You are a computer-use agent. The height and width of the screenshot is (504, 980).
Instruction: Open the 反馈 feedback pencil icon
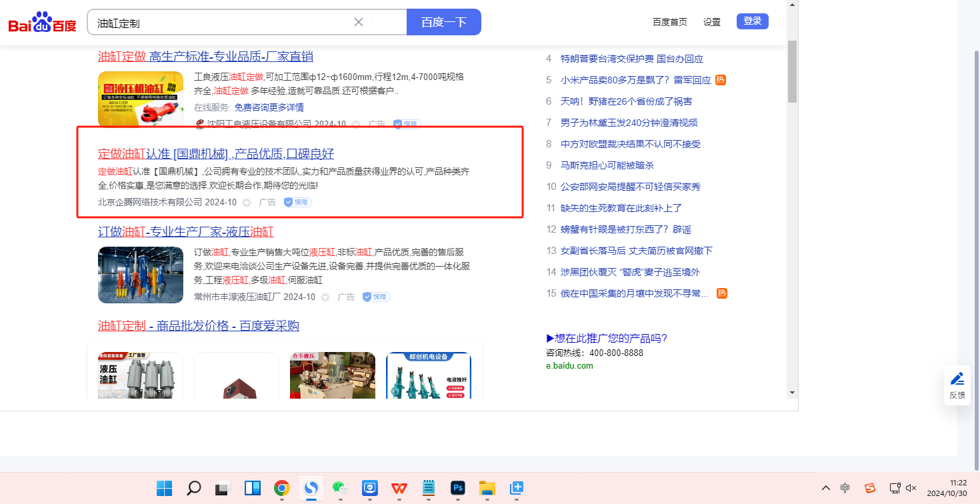[x=957, y=379]
